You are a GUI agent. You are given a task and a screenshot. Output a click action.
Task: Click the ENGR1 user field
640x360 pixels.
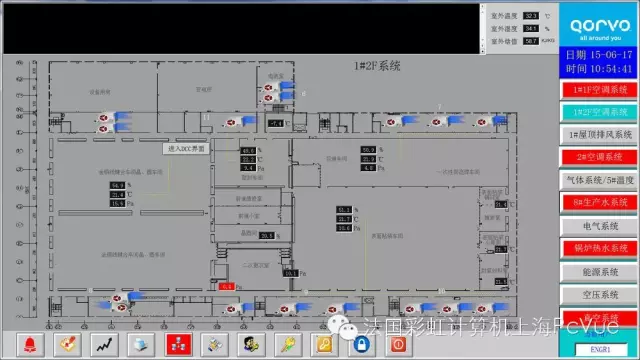coord(600,350)
